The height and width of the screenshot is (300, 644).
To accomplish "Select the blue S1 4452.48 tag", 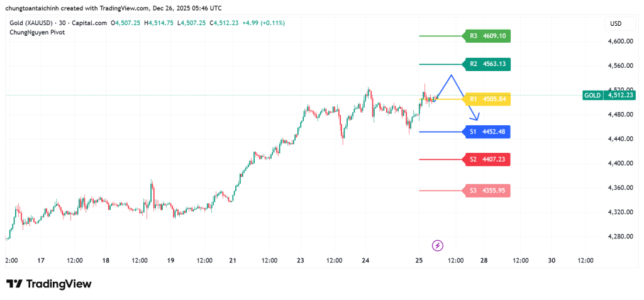I will [x=486, y=131].
